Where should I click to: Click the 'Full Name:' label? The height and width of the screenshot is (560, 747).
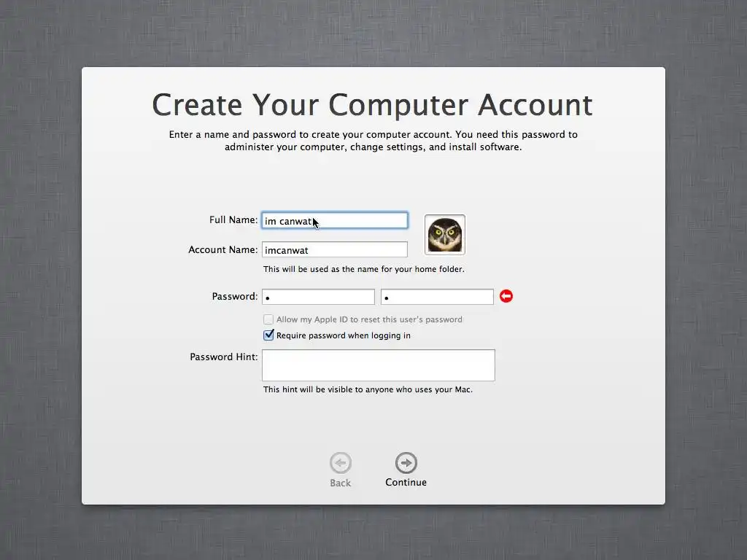pos(233,220)
